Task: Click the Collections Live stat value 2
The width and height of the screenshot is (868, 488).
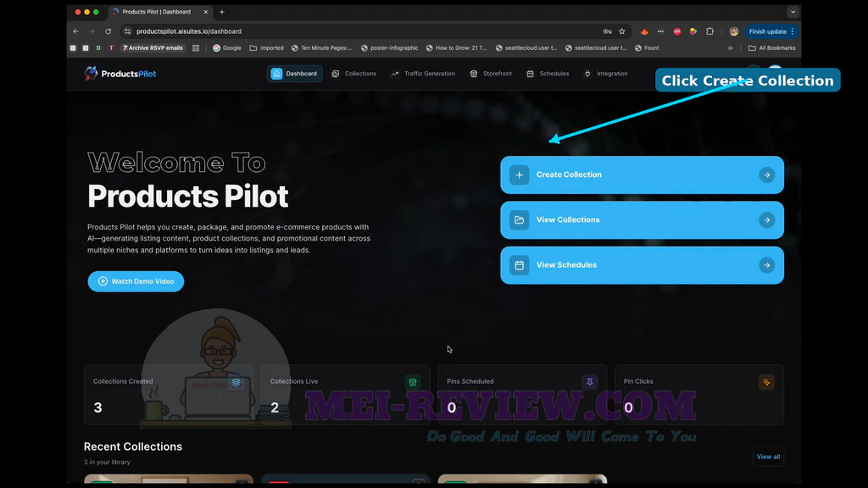Action: pyautogui.click(x=275, y=408)
